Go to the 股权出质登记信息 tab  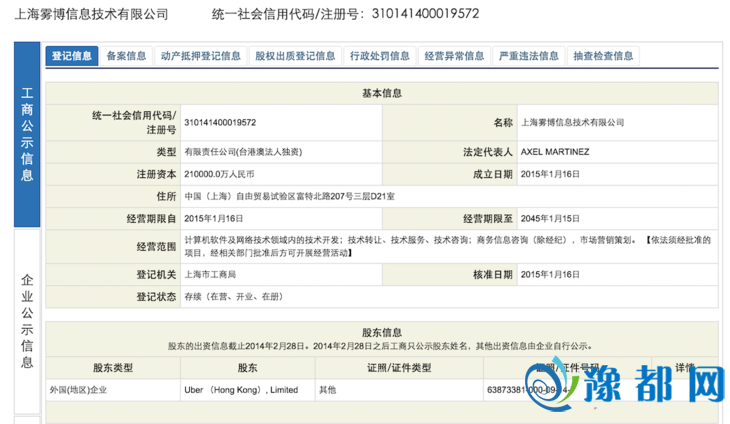pyautogui.click(x=295, y=56)
